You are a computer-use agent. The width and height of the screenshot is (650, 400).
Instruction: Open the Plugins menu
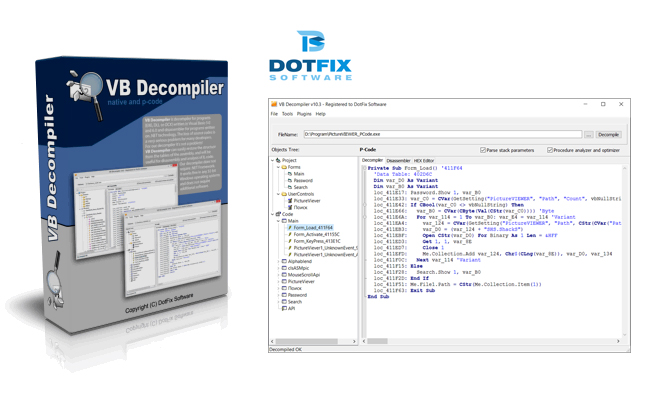click(x=304, y=114)
